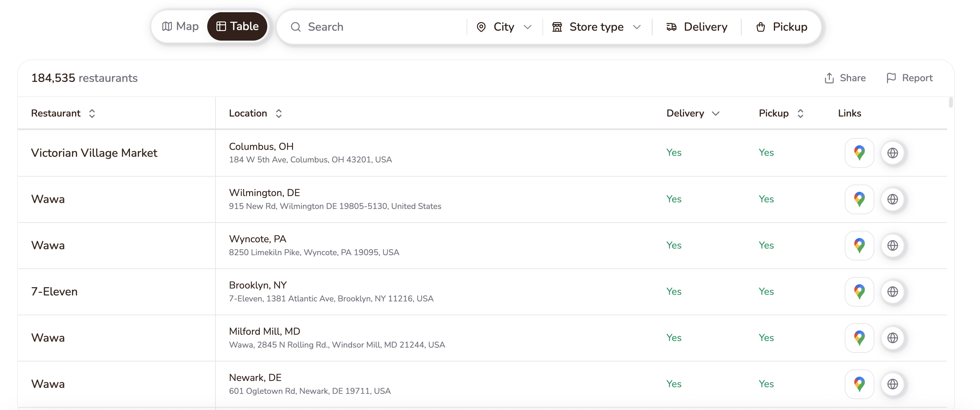Click globe website icon for 7-Eleven Brooklyn
The image size is (980, 410).
coord(893,291)
